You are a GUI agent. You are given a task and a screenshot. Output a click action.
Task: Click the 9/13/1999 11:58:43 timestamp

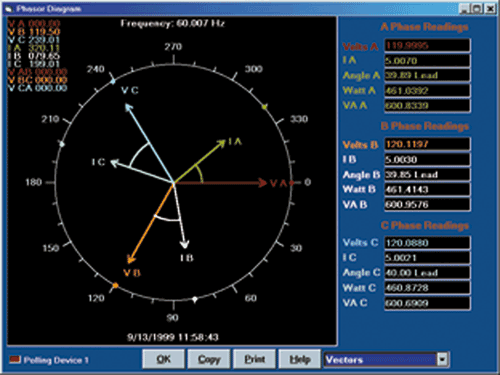pyautogui.click(x=173, y=337)
